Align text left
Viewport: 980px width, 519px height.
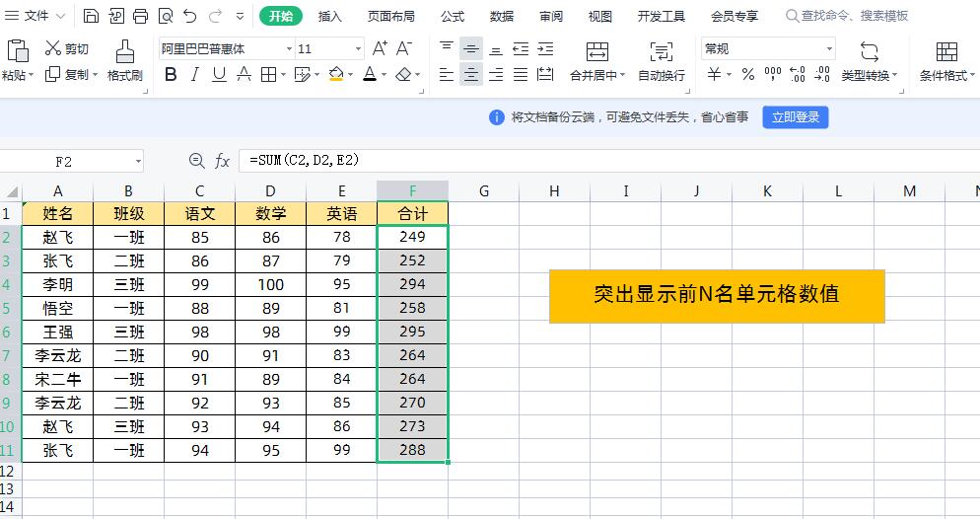point(447,75)
